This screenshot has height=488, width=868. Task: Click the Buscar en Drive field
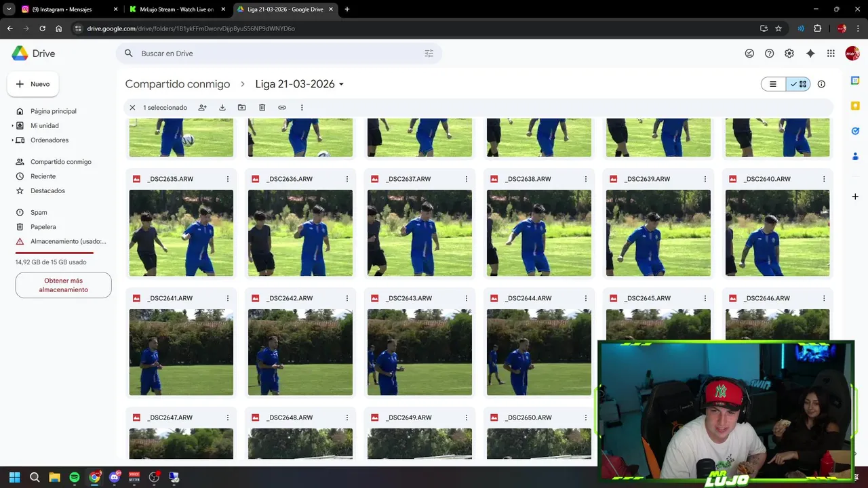(x=279, y=54)
